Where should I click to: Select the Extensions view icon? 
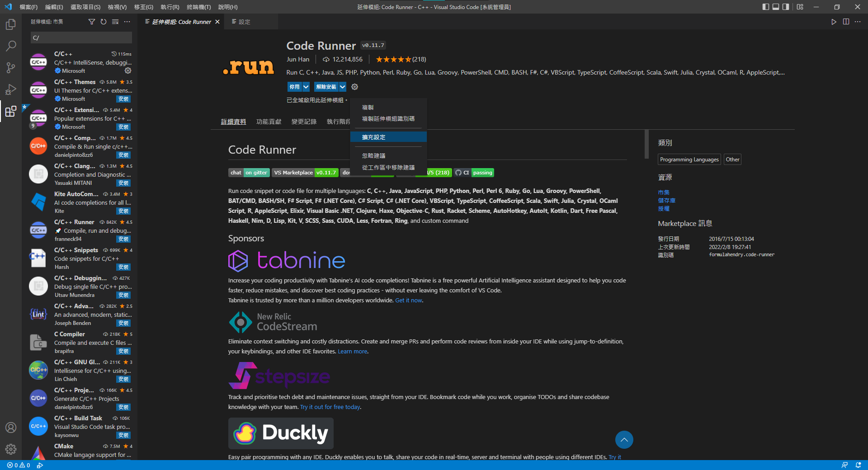point(11,111)
